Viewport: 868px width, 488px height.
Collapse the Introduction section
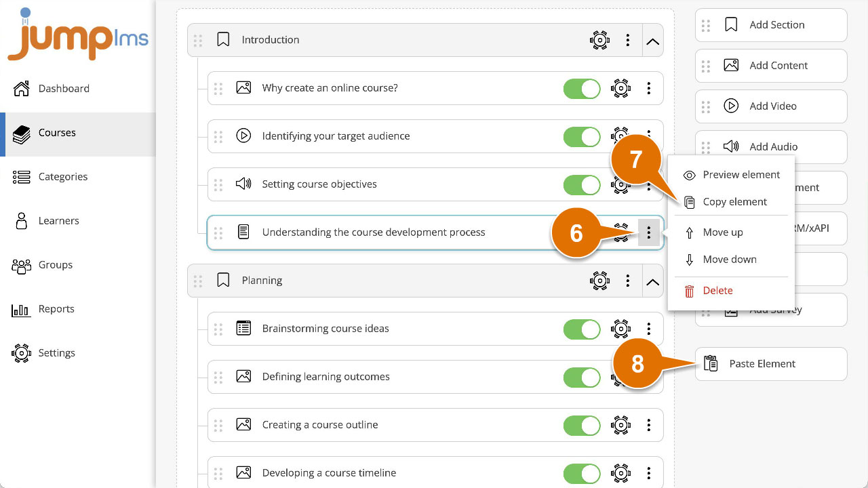coord(652,41)
